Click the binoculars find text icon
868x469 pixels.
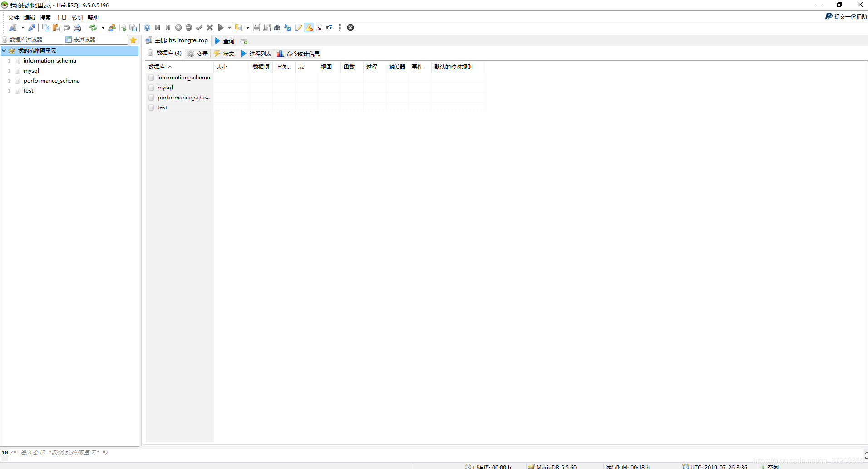[x=277, y=28]
